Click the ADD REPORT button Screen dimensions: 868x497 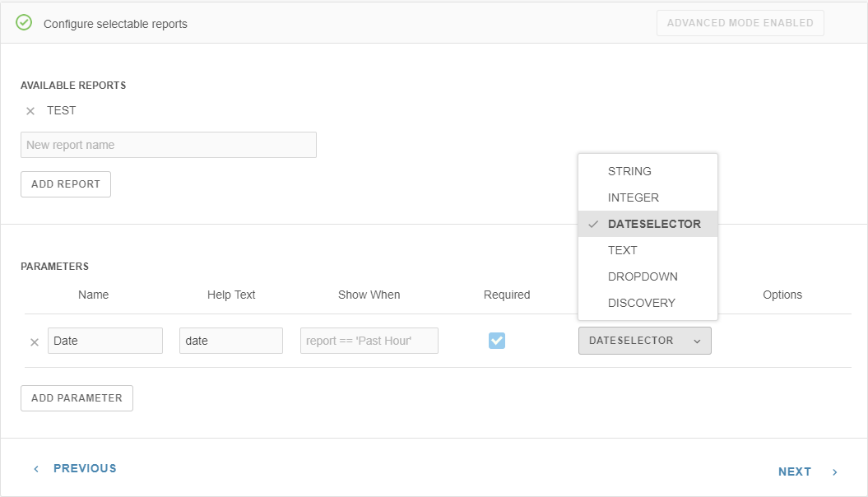pyautogui.click(x=65, y=184)
